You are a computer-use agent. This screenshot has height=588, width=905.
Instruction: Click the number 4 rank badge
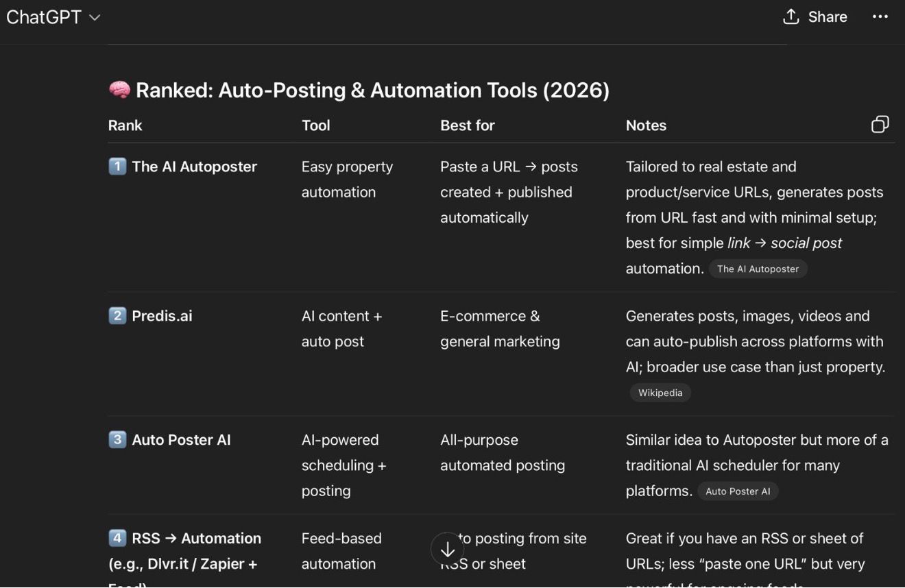click(x=117, y=538)
